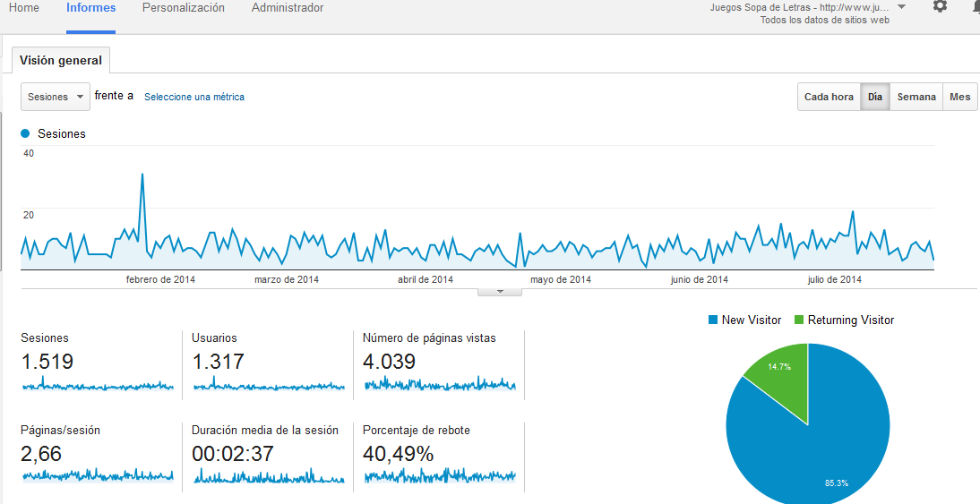Select the Día granularity button

[875, 97]
